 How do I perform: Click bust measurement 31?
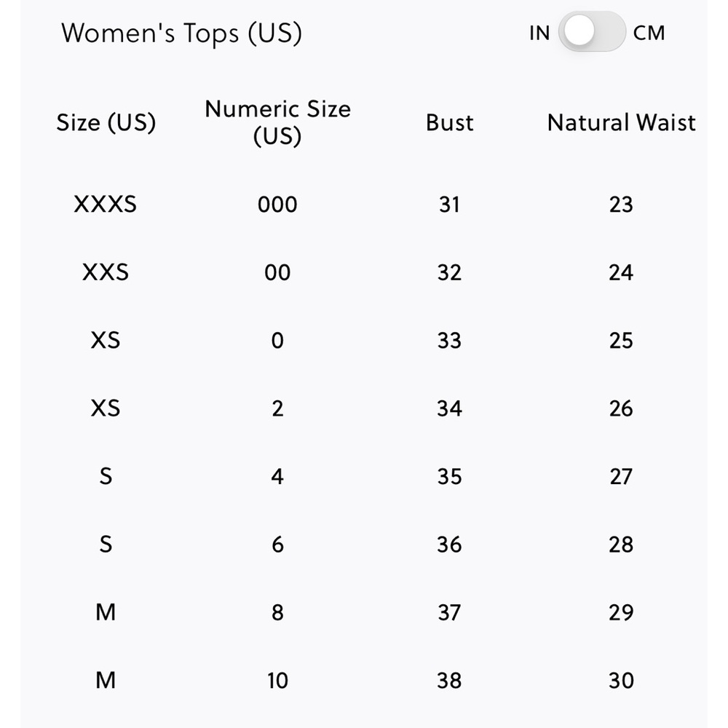pos(449,205)
